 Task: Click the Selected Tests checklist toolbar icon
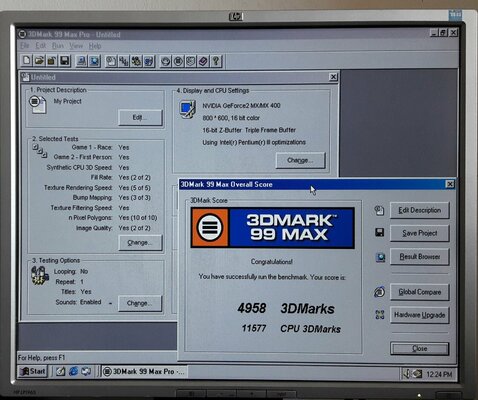tap(124, 61)
